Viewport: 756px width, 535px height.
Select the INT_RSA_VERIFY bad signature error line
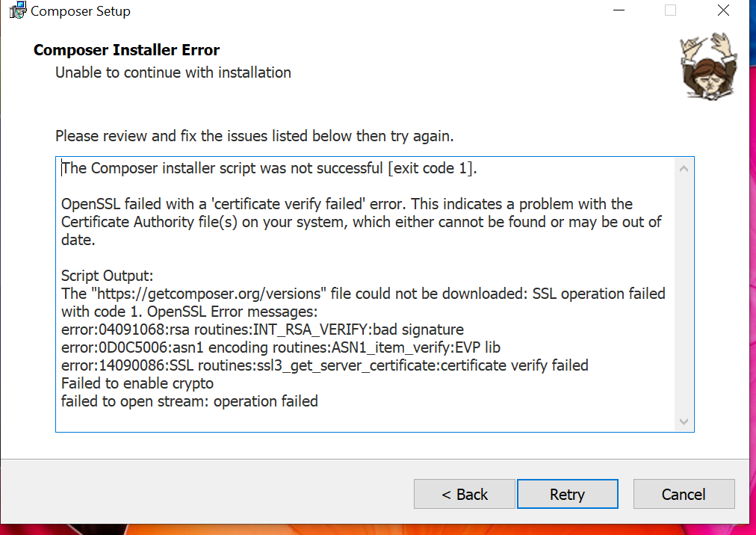pyautogui.click(x=263, y=330)
